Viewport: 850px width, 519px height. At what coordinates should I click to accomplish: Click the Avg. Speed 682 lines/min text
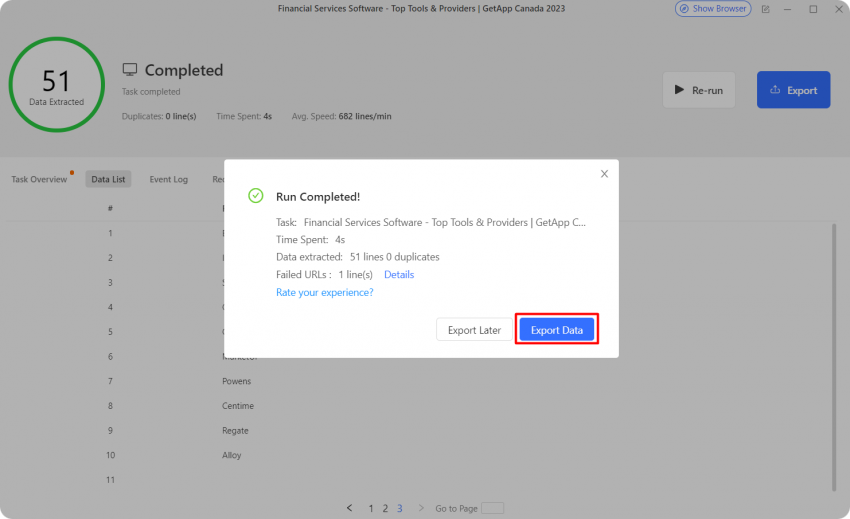pos(342,116)
